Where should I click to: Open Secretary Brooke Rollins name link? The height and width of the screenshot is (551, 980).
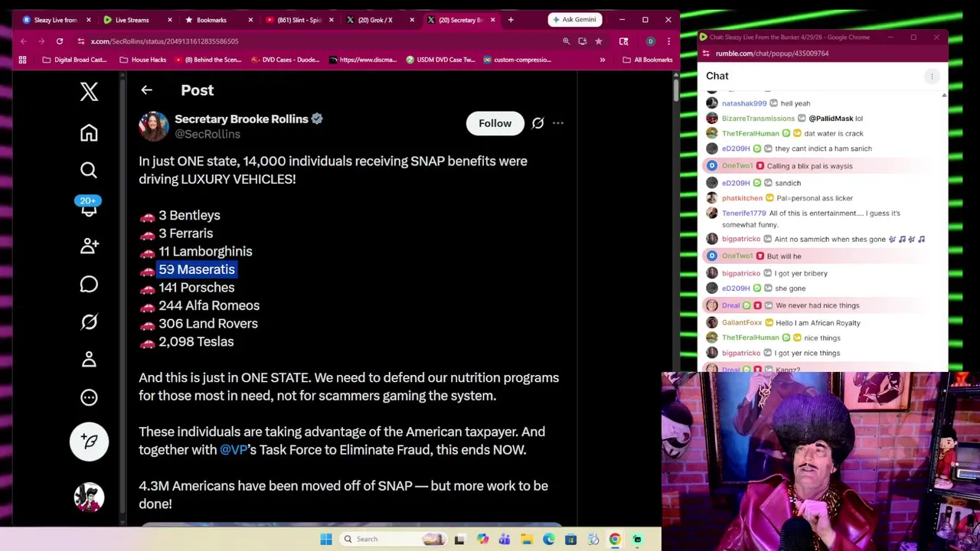point(241,119)
